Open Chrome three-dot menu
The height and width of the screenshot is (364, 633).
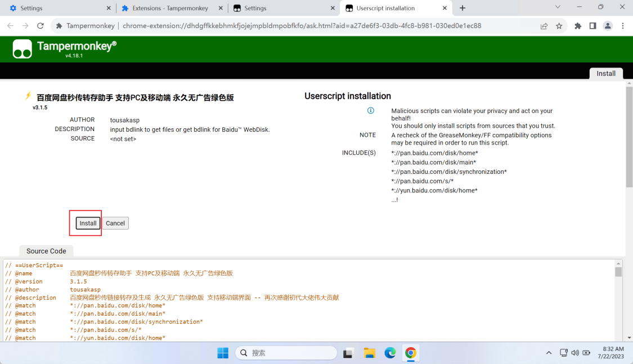pos(623,26)
